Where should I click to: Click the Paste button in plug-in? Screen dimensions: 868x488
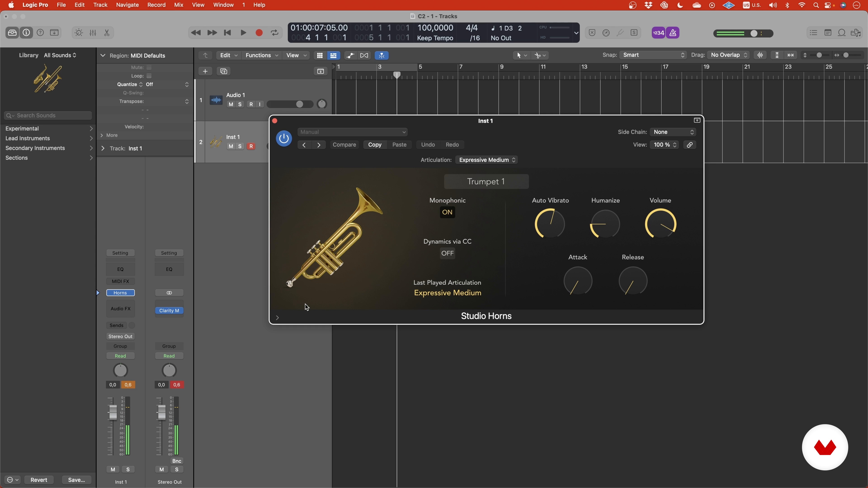pyautogui.click(x=399, y=145)
